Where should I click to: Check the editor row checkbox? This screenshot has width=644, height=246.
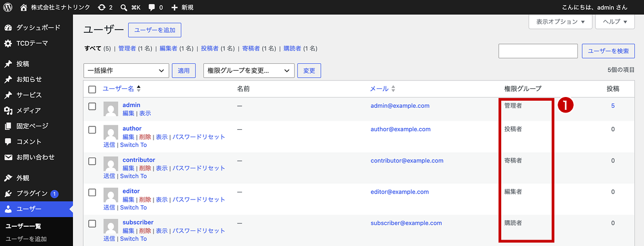coord(92,192)
